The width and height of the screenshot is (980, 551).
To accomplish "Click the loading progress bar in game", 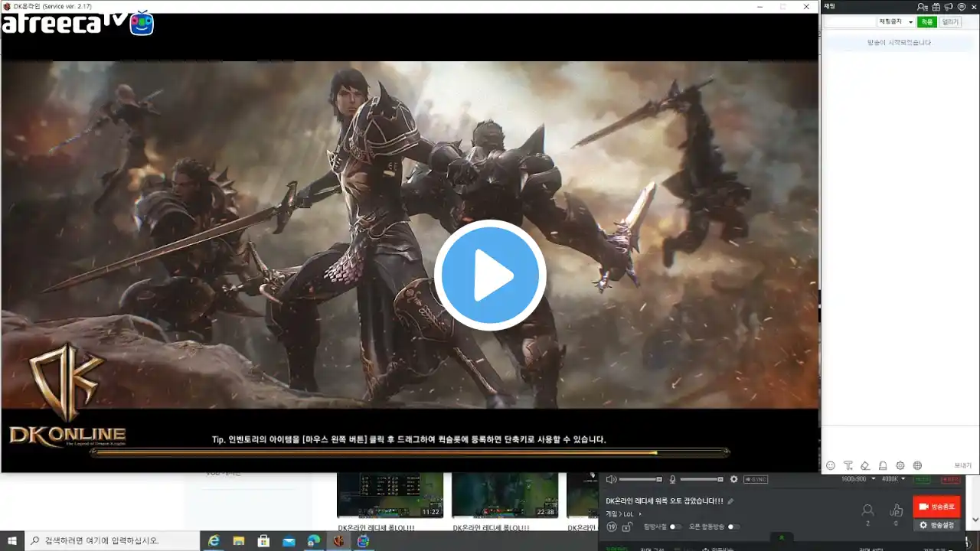I will pyautogui.click(x=410, y=452).
